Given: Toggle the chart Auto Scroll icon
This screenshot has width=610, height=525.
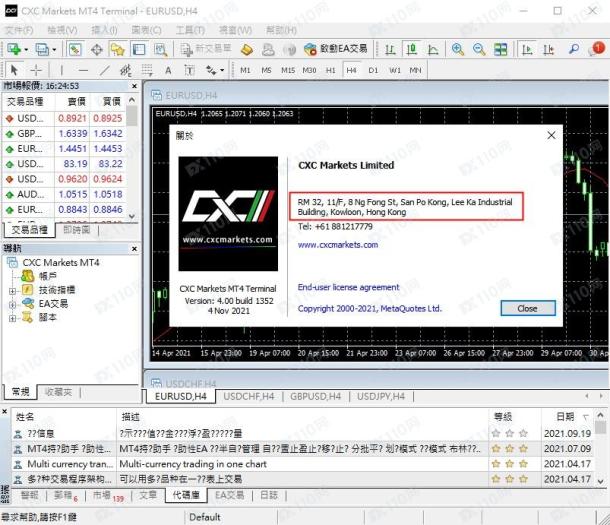Looking at the screenshot, I should click(527, 49).
